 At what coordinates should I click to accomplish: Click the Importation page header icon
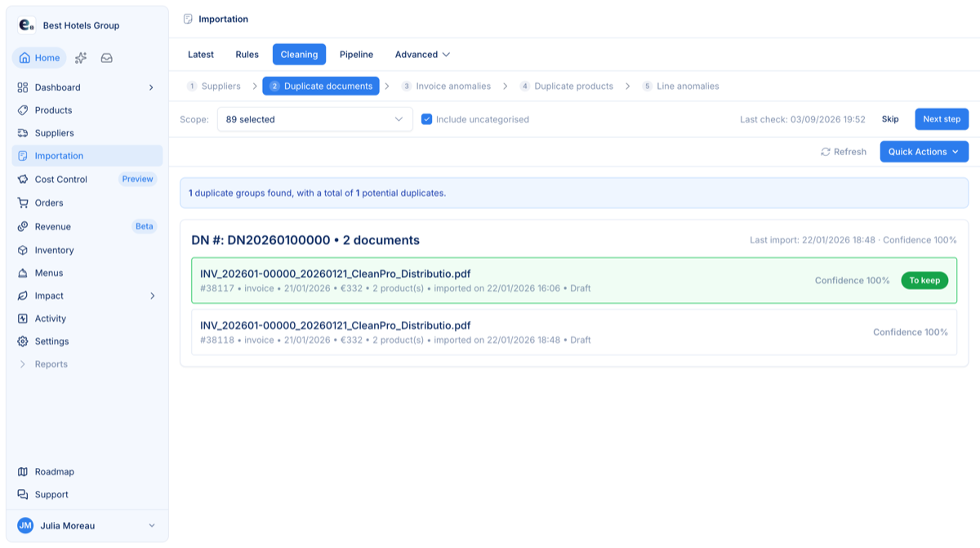pyautogui.click(x=189, y=19)
